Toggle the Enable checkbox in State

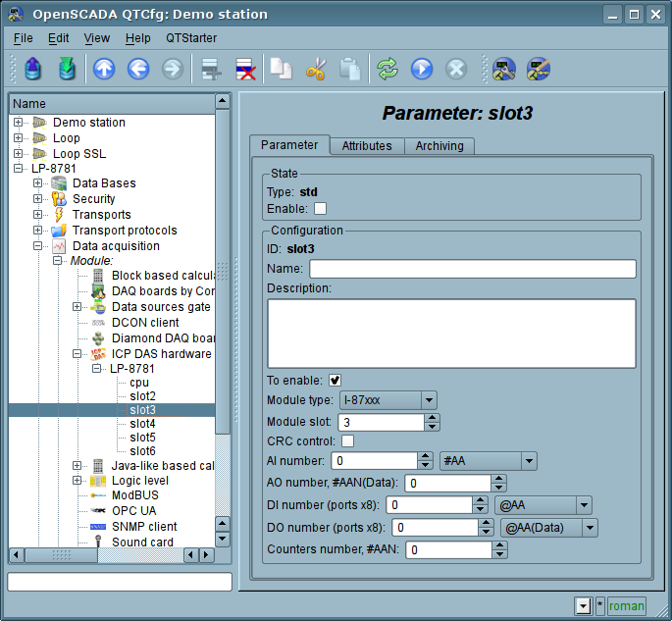[x=320, y=208]
